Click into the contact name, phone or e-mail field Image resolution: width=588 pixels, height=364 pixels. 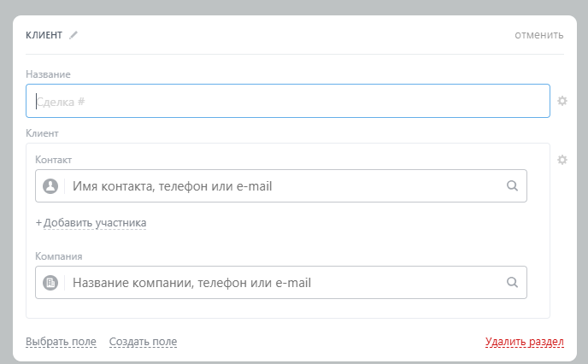tap(282, 186)
